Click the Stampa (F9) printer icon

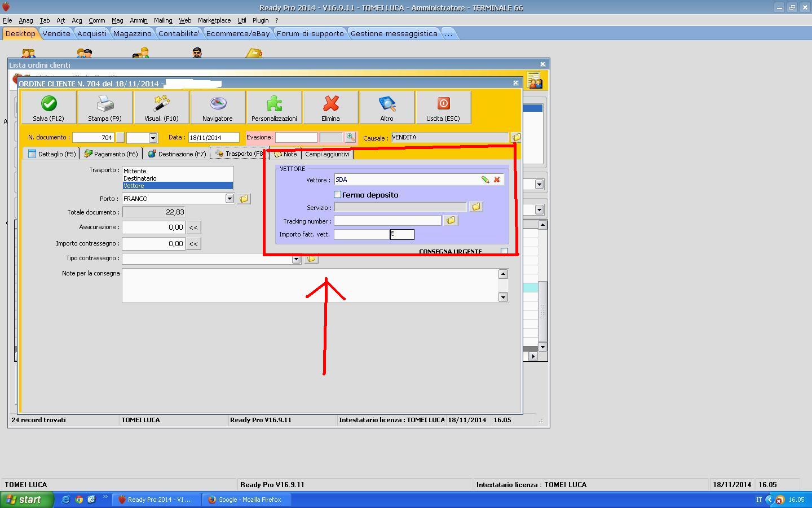105,104
